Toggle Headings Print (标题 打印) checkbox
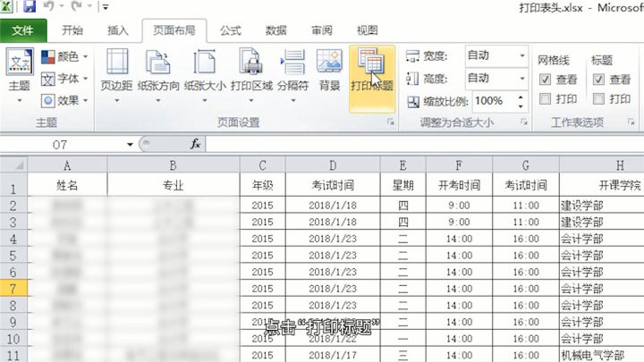 (x=598, y=99)
